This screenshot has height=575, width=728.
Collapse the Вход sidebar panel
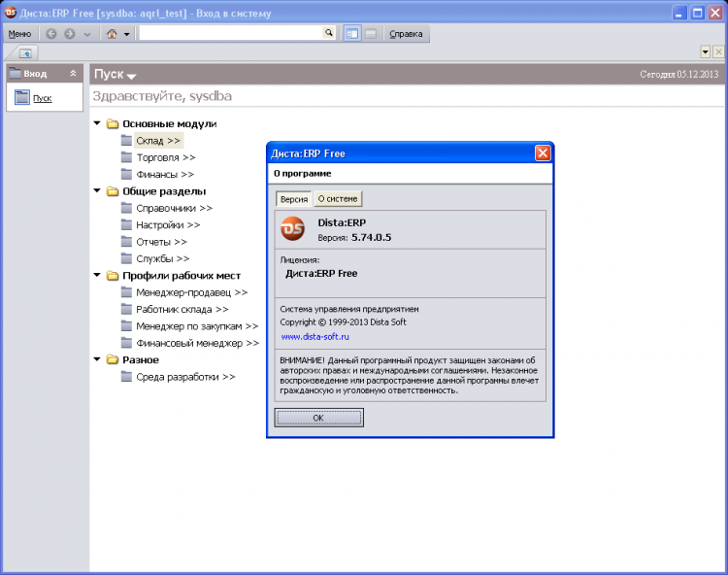73,74
